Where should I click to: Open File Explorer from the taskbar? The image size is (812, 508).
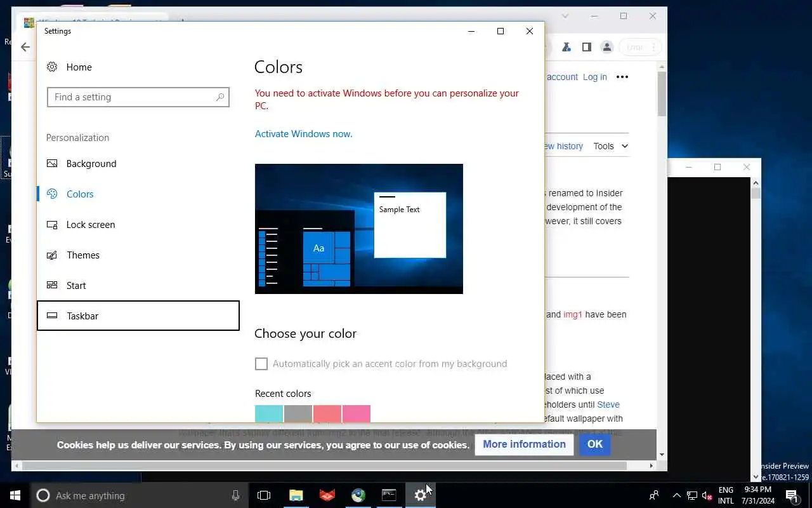296,495
